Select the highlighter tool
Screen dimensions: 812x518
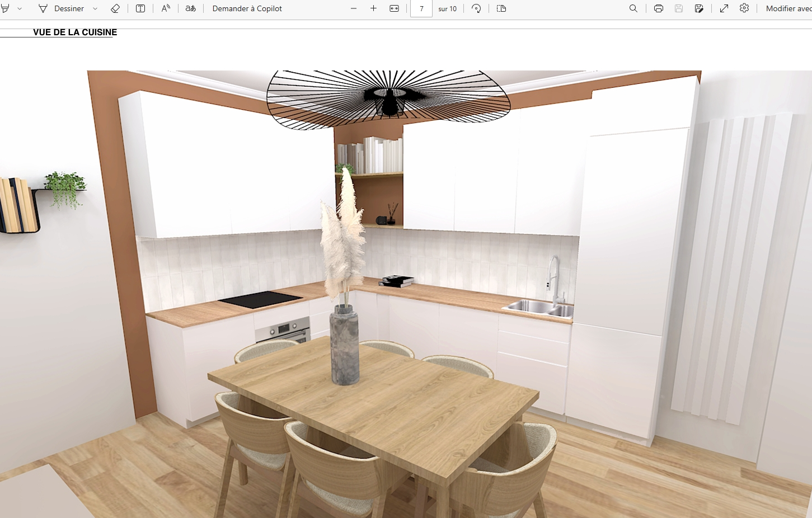6,8
